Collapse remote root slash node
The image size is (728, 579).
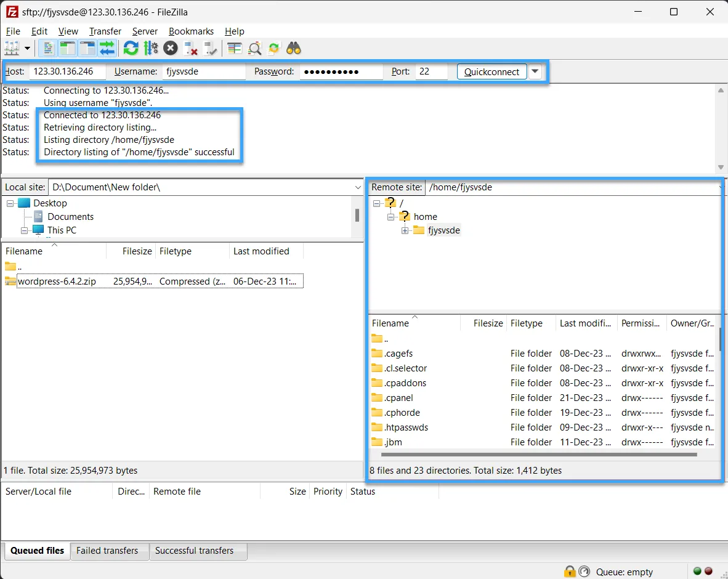[376, 203]
